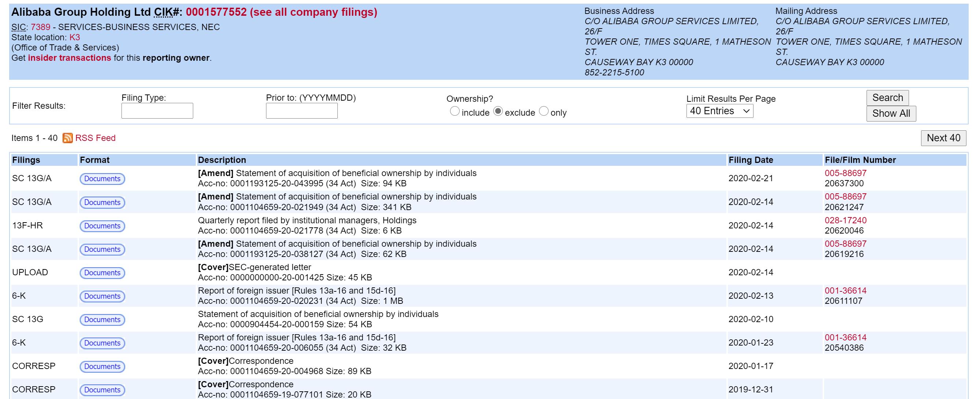Open the Limit Results Per Page dropdown
The width and height of the screenshot is (980, 399).
click(719, 111)
